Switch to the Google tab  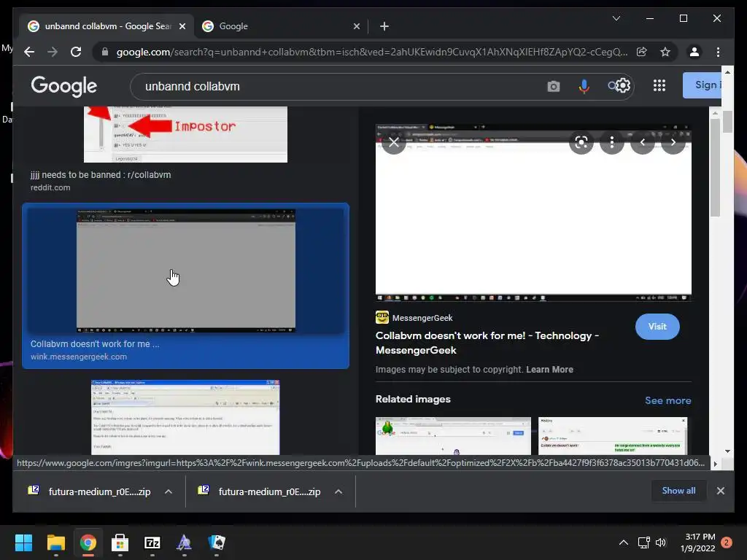280,26
